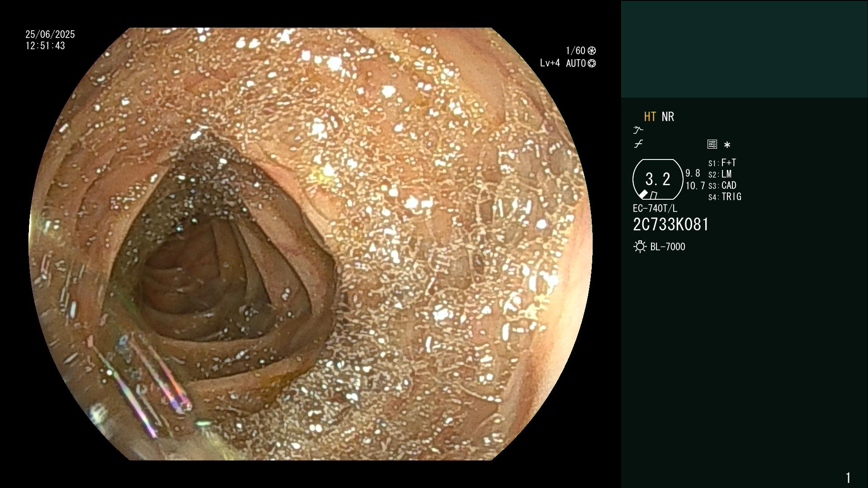Image resolution: width=868 pixels, height=488 pixels.
Task: Click the NR noise reduction indicator
Action: click(x=668, y=117)
